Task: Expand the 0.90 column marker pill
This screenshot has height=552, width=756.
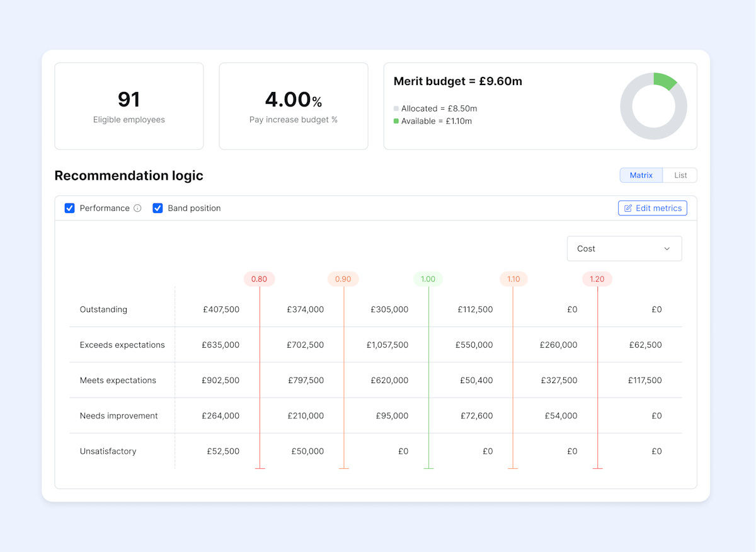Action: pyautogui.click(x=343, y=279)
